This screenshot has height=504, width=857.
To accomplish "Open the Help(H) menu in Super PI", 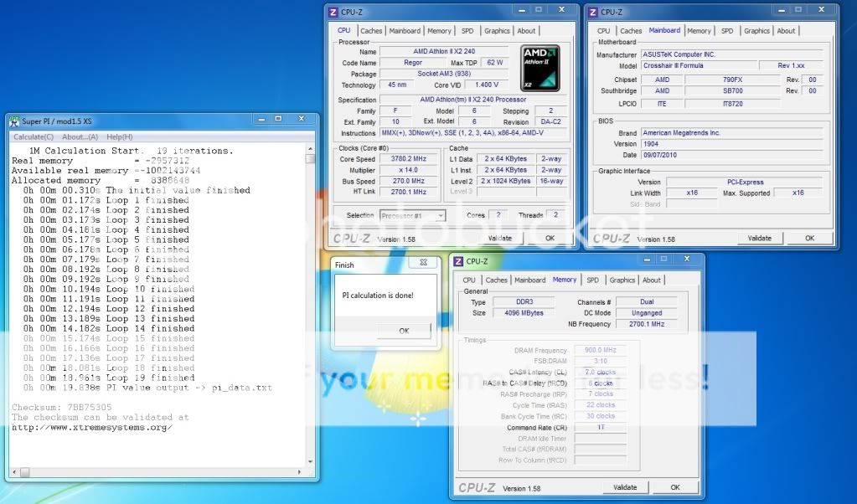I will pyautogui.click(x=119, y=137).
